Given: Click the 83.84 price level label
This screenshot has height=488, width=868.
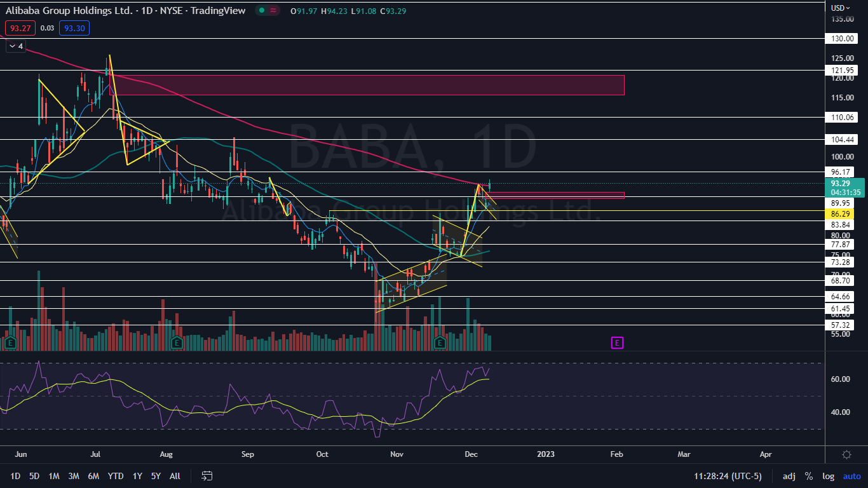Looking at the screenshot, I should [842, 225].
